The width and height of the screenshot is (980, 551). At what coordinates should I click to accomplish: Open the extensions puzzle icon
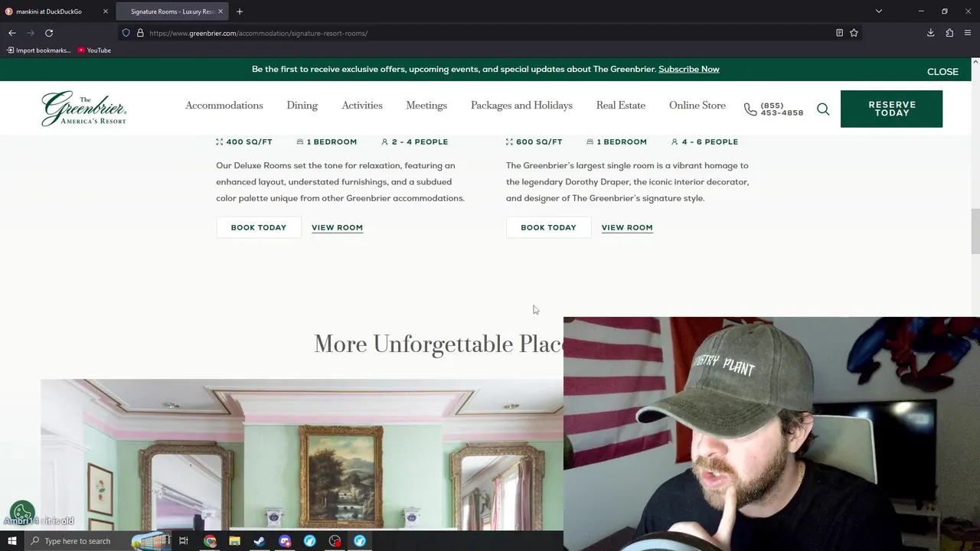click(x=949, y=33)
